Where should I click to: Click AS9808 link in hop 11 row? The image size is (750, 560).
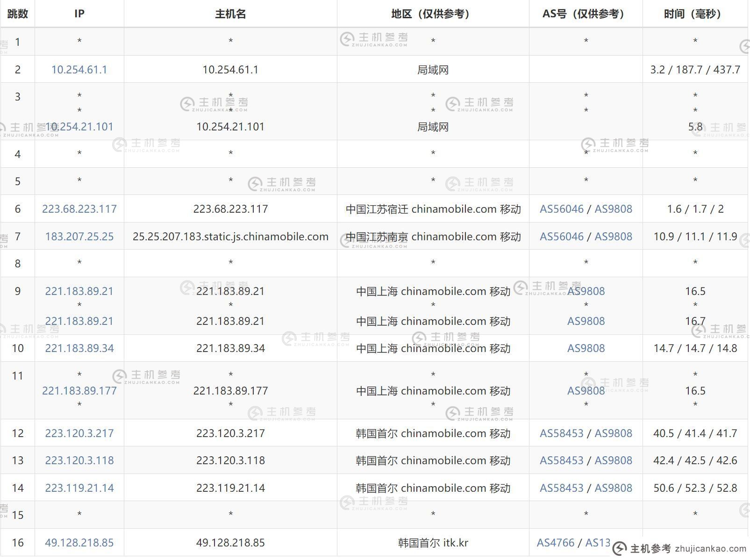pos(586,391)
